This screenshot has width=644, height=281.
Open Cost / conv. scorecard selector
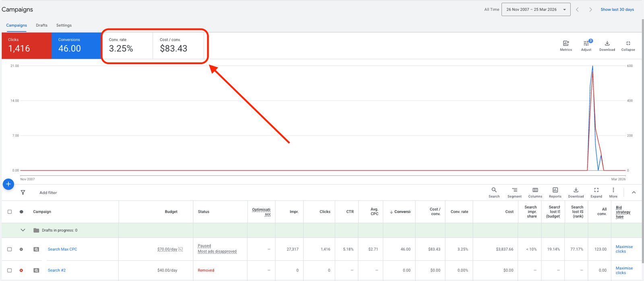point(178,45)
